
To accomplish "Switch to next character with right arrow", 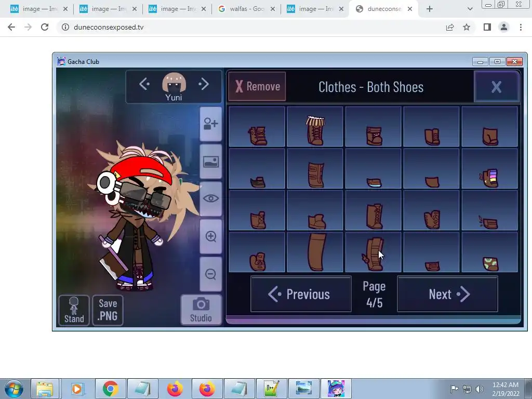I will pyautogui.click(x=204, y=84).
